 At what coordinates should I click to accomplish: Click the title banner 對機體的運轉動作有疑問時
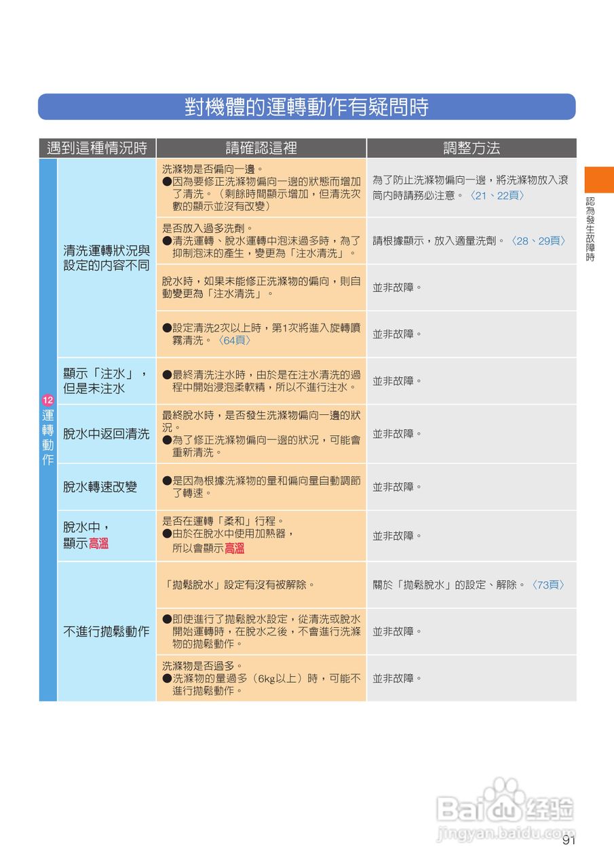pos(307,107)
